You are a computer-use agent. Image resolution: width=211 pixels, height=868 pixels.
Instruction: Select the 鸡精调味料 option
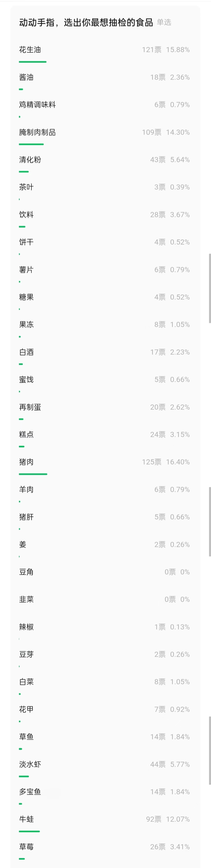pos(37,105)
